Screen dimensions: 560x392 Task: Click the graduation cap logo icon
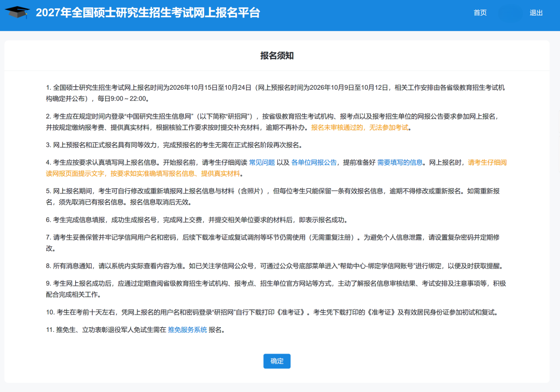coord(17,12)
